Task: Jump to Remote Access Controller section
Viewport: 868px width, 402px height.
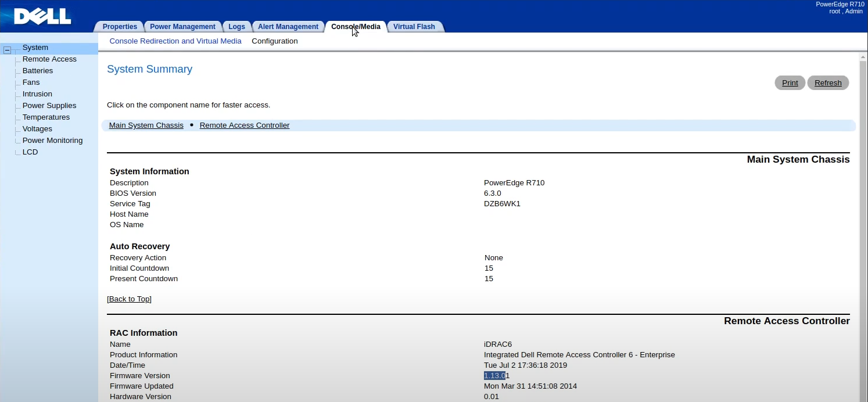Action: click(245, 125)
